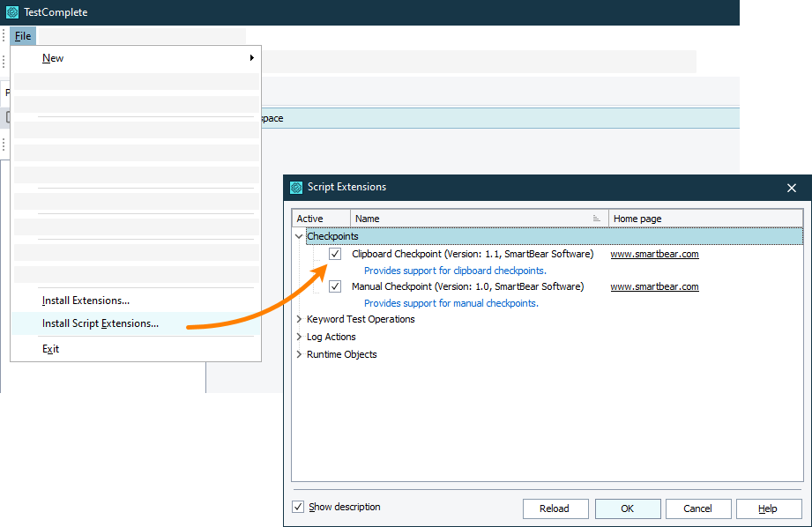
Task: Uncheck the Manual Checkpoint extension
Action: pos(335,286)
